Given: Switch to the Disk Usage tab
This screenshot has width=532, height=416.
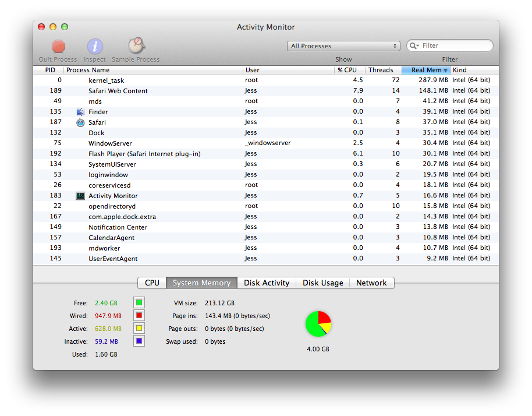Looking at the screenshot, I should click(x=322, y=283).
